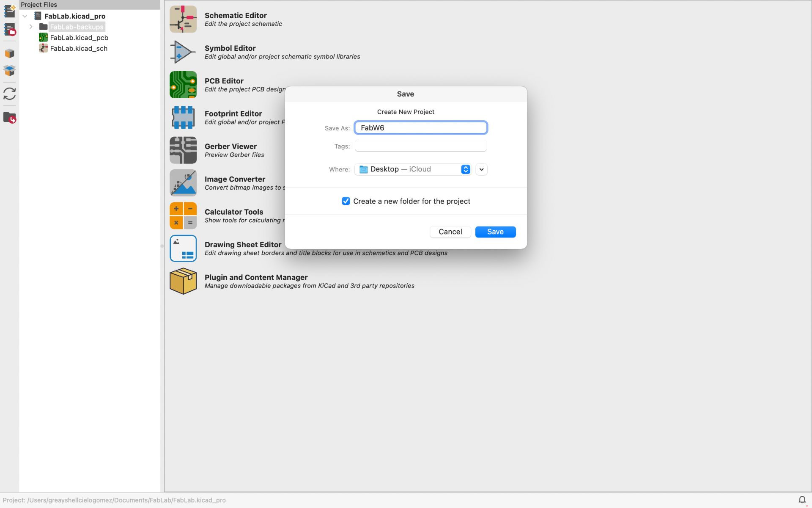Click the Tags input field
Screen dimensions: 812x508
tap(420, 146)
